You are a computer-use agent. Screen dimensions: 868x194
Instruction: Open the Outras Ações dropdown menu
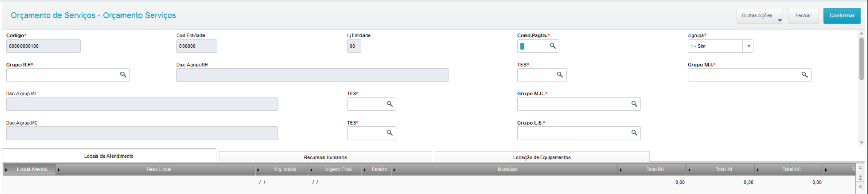pos(760,16)
